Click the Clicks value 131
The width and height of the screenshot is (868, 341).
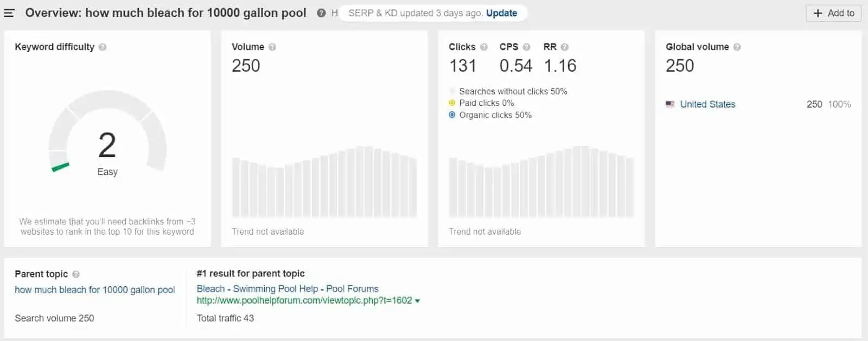click(463, 66)
